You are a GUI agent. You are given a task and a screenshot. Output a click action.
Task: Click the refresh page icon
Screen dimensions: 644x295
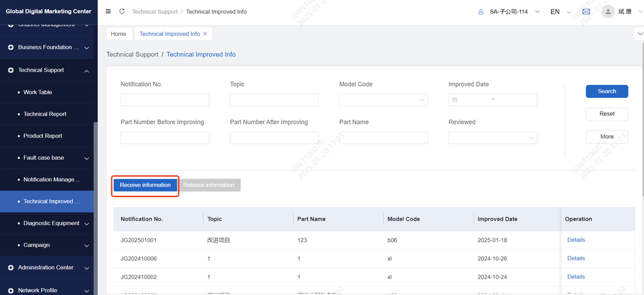point(122,12)
